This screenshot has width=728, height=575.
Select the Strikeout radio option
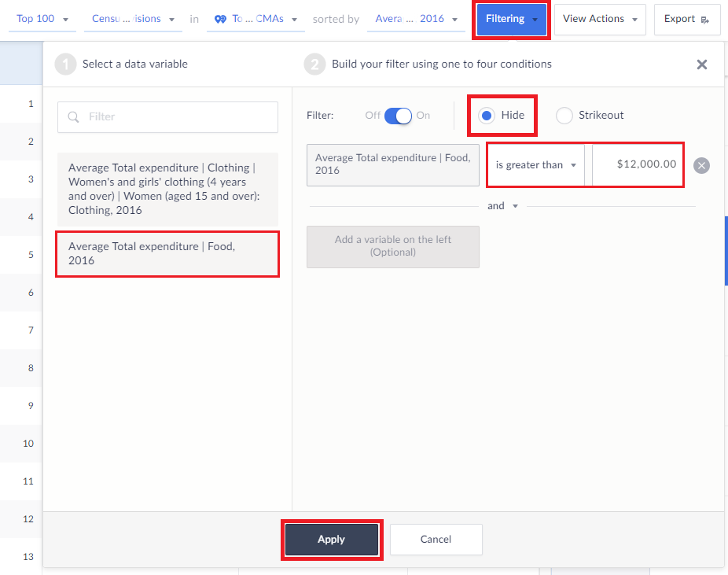(564, 116)
